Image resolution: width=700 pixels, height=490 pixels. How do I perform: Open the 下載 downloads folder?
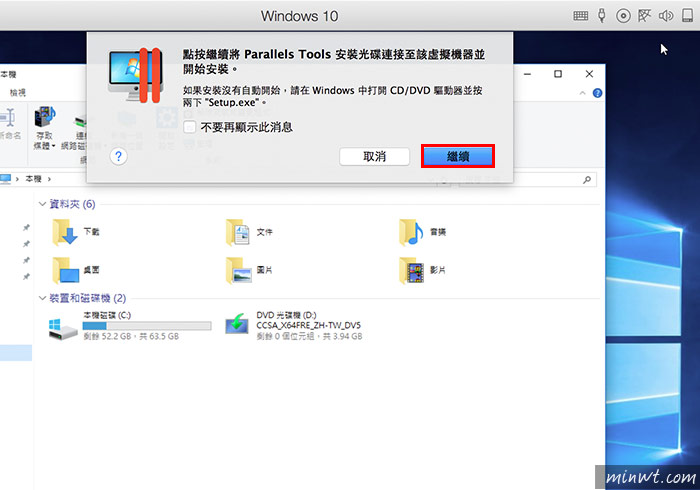pyautogui.click(x=76, y=232)
